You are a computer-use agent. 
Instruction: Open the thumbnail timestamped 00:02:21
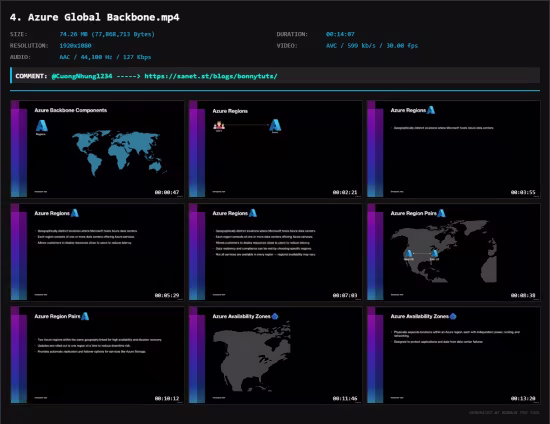275,149
